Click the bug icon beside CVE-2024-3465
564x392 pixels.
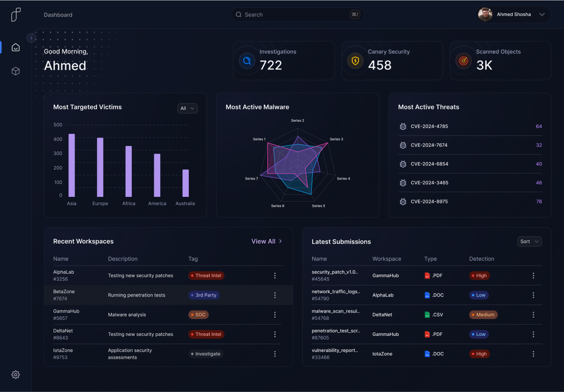pos(403,183)
